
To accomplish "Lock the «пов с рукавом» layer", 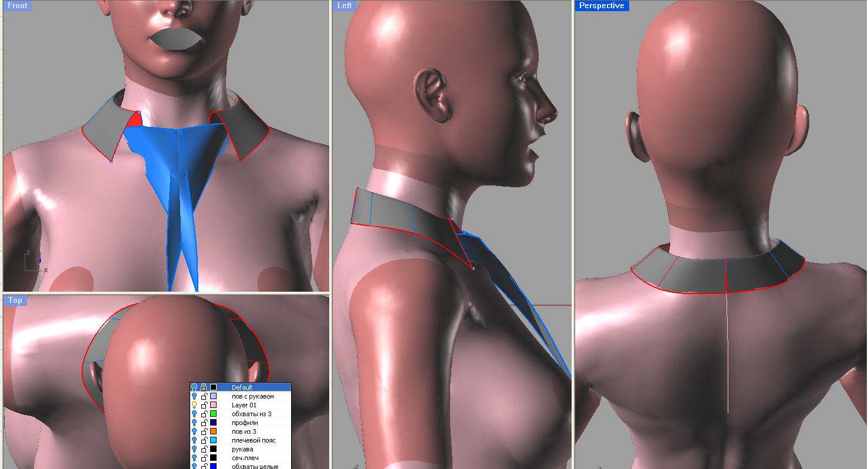I will tap(204, 396).
